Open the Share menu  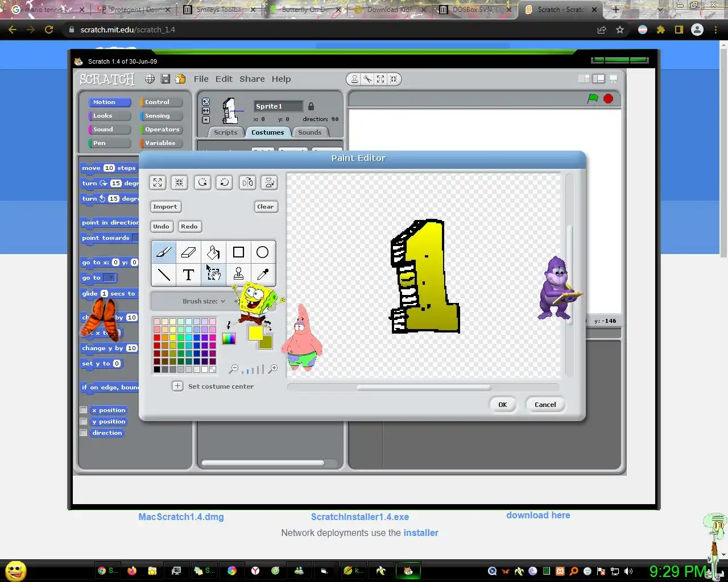tap(252, 79)
